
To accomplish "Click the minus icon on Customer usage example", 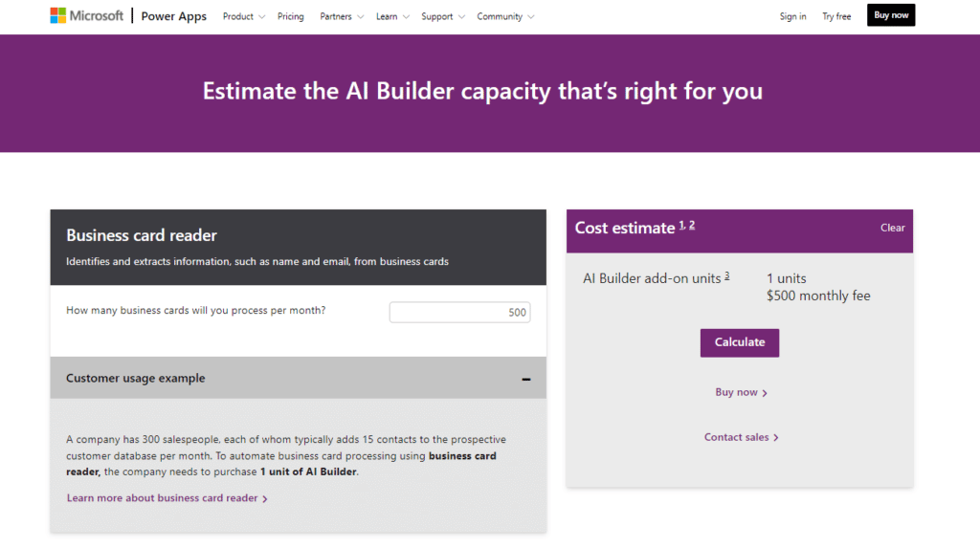I will 526,379.
